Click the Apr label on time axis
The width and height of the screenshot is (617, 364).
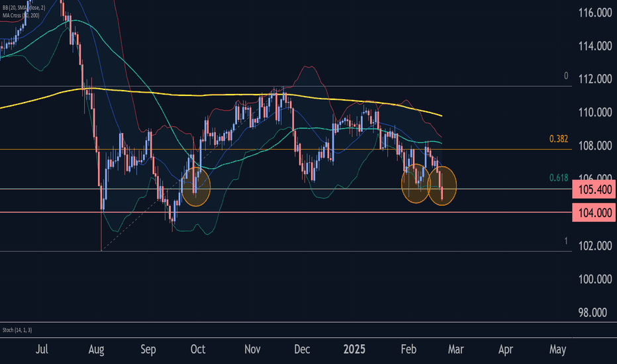(x=506, y=349)
